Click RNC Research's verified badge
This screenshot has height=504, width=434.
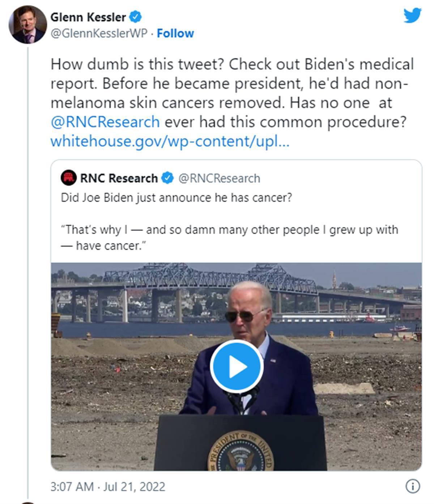(167, 178)
